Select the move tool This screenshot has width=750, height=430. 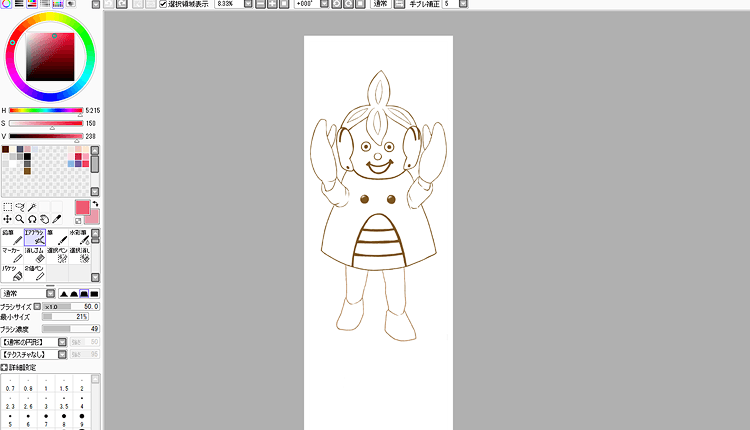[8, 219]
